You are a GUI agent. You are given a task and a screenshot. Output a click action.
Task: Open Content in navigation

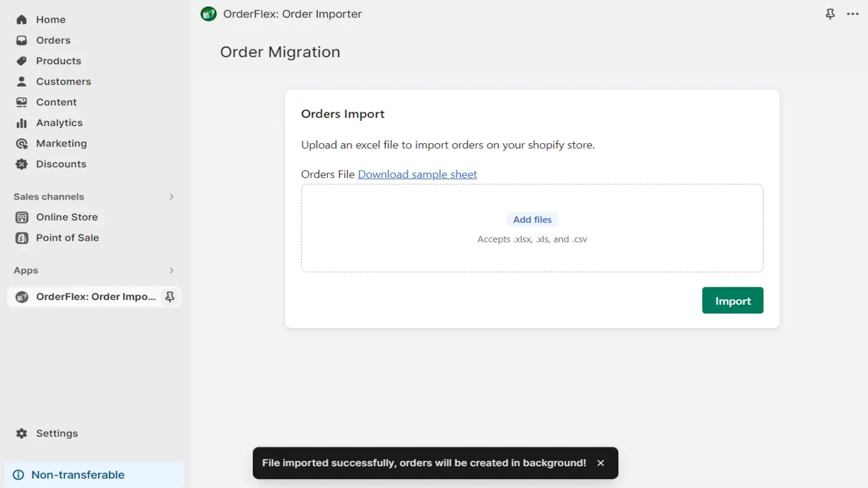(x=56, y=102)
